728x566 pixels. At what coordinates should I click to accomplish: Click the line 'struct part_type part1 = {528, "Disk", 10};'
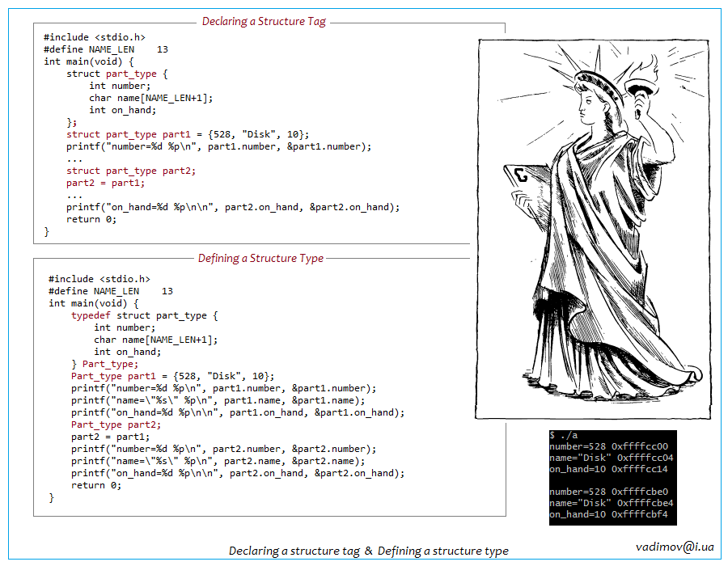tap(188, 134)
